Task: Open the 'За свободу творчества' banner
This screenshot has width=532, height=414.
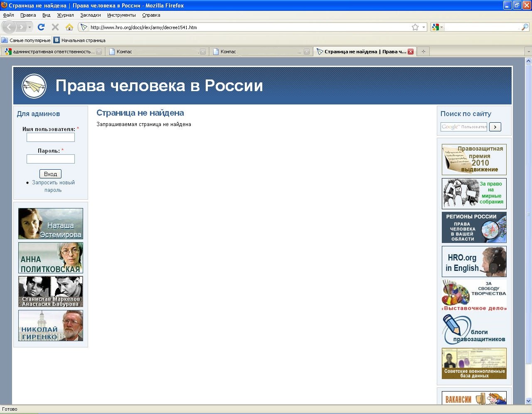Action: tap(474, 295)
